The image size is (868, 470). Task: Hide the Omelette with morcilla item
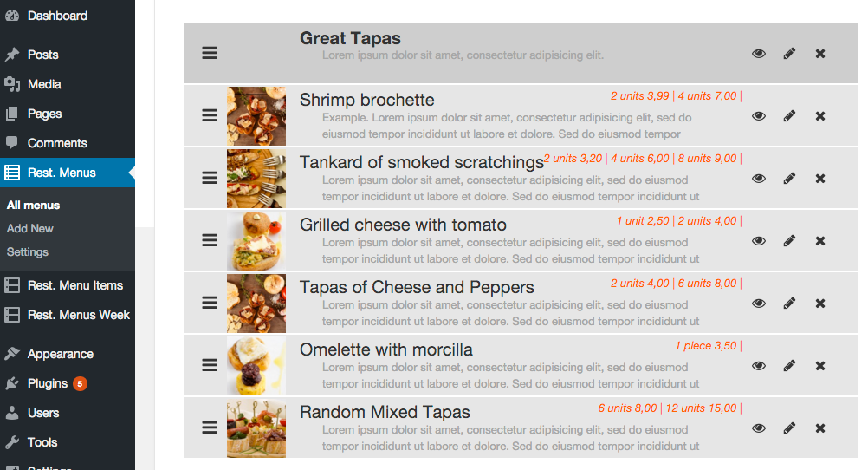click(759, 366)
